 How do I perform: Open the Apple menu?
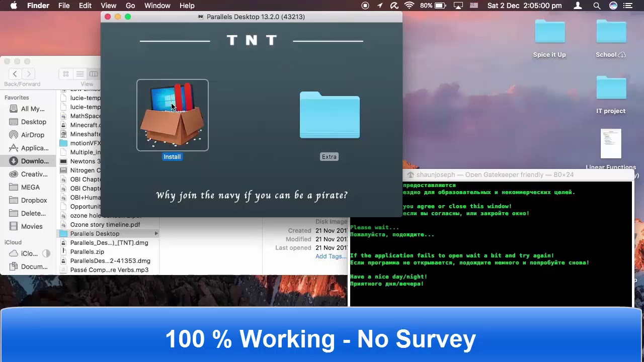[x=14, y=6]
